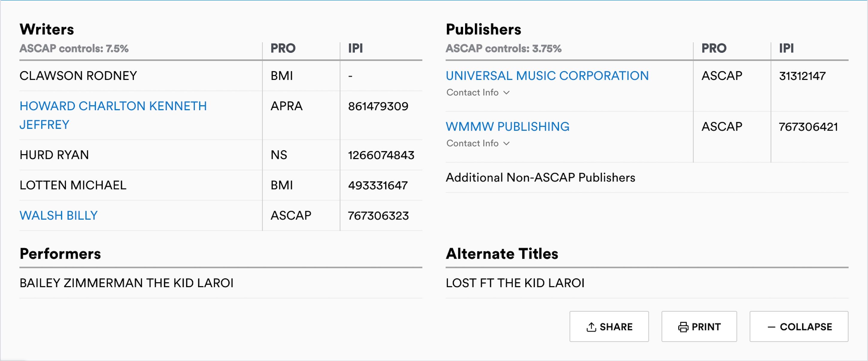Open the UNIVERSAL MUSIC CORPORATION publisher page

(x=547, y=75)
